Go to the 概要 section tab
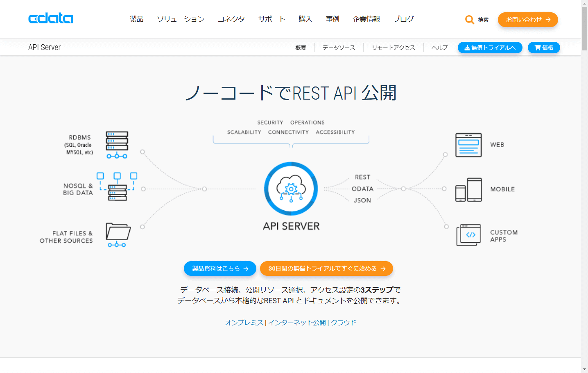The image size is (588, 373). tap(301, 48)
